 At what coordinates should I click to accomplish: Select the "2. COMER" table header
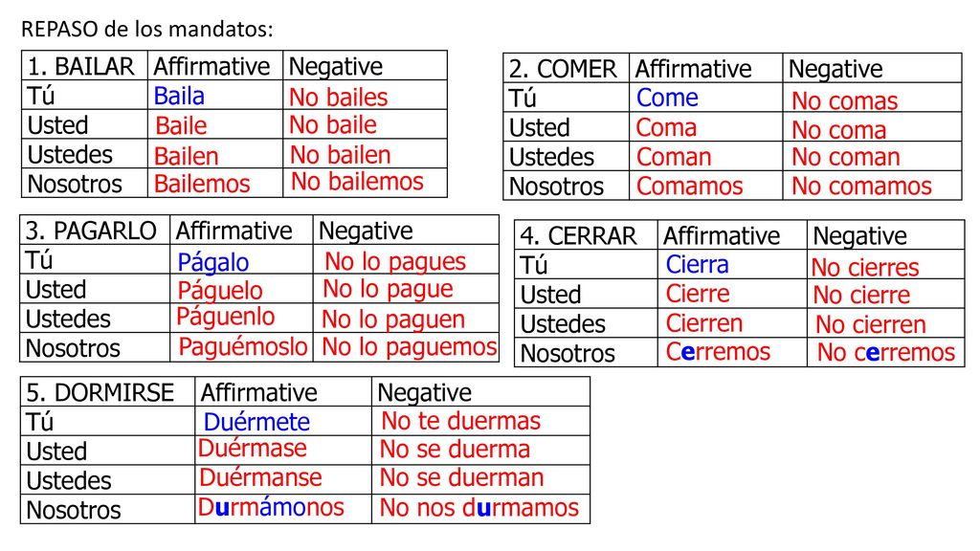coord(563,69)
